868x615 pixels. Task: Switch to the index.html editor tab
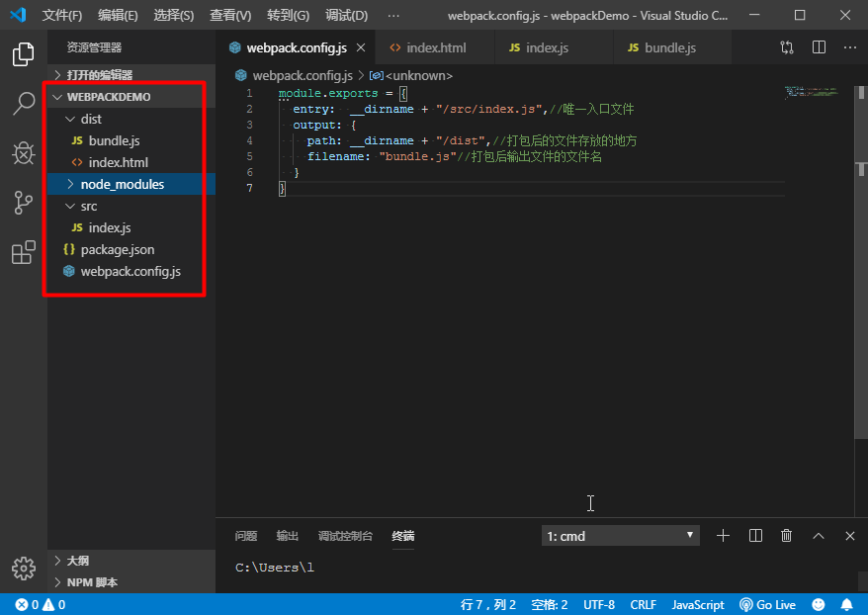click(x=435, y=48)
